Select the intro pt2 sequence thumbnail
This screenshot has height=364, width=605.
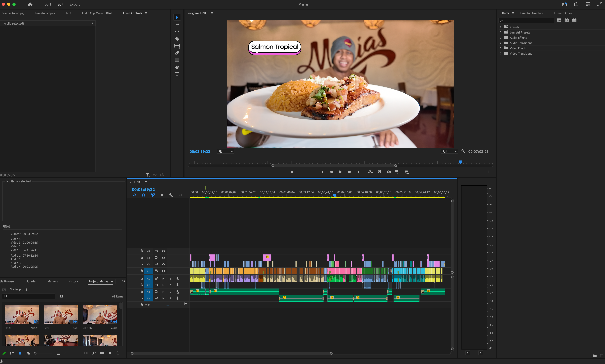tap(100, 314)
